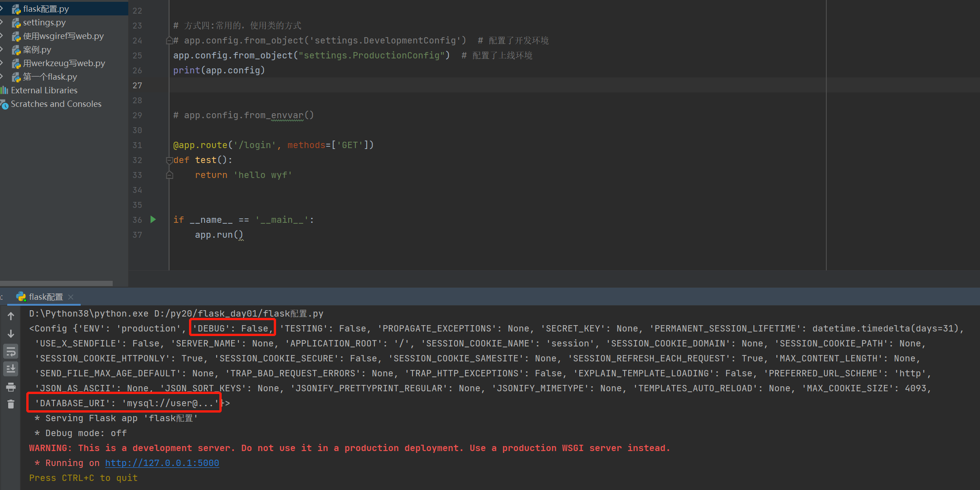Click fold end marker on line 33
This screenshot has width=980, height=490.
pos(170,175)
